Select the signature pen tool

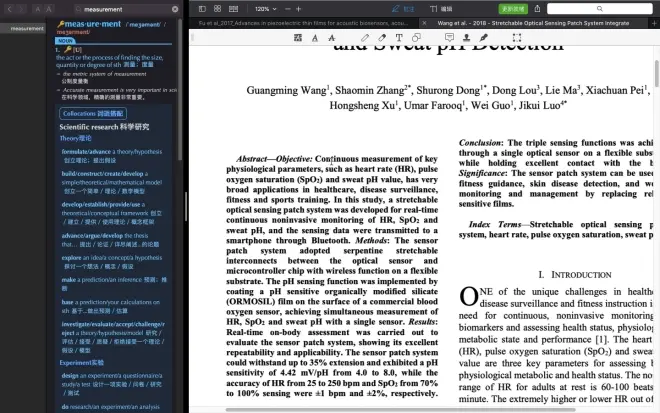tap(484, 38)
